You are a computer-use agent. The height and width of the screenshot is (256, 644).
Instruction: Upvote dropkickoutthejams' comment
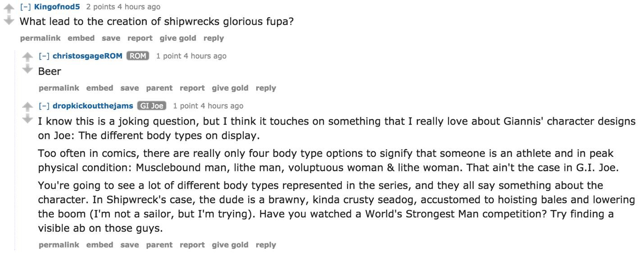(x=27, y=107)
